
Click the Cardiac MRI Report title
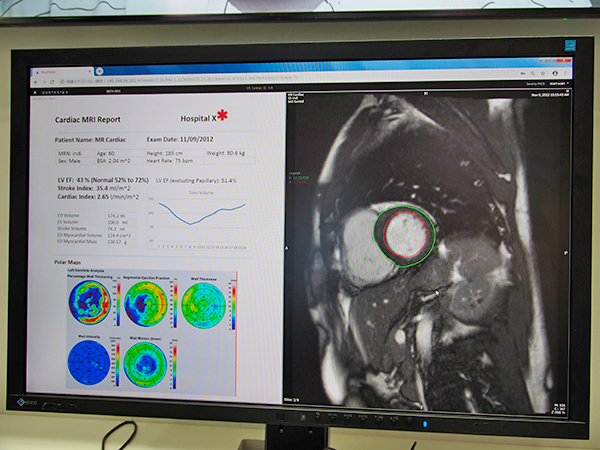[x=87, y=119]
